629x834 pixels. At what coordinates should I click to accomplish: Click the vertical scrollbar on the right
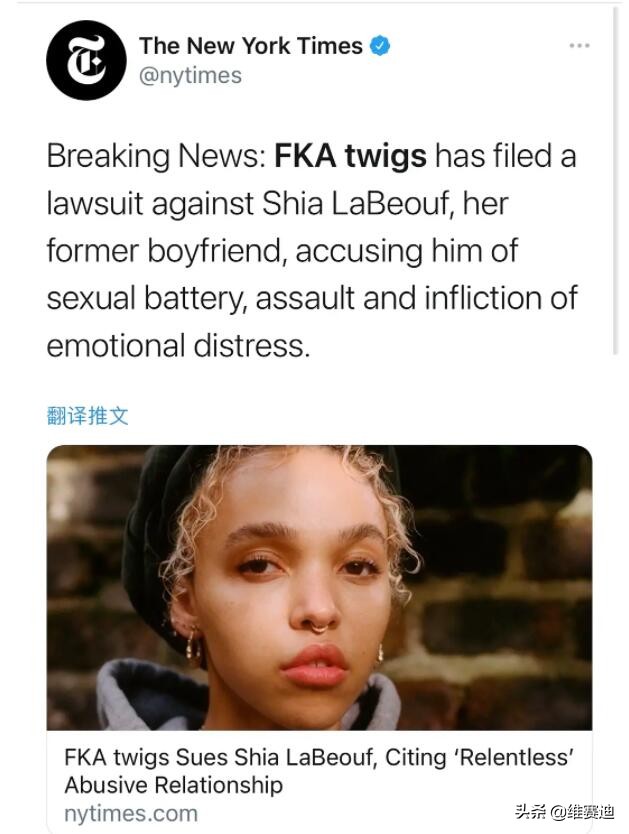click(616, 181)
